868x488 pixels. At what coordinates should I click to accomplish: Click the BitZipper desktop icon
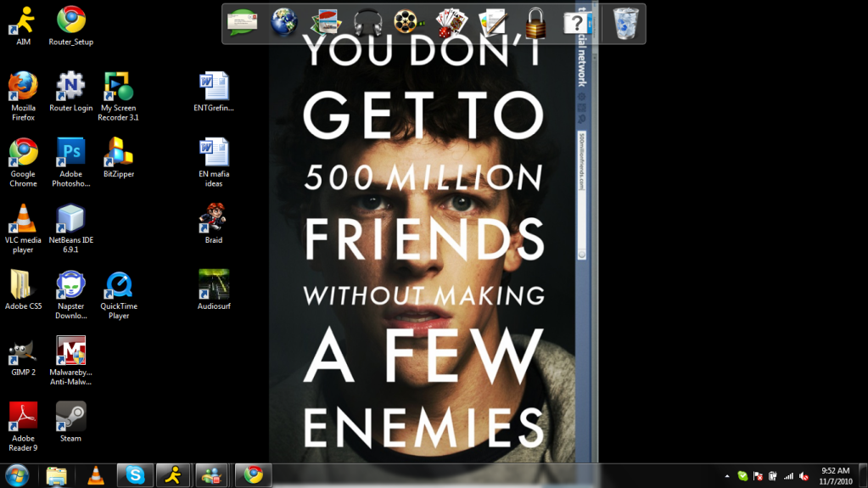[x=119, y=154]
